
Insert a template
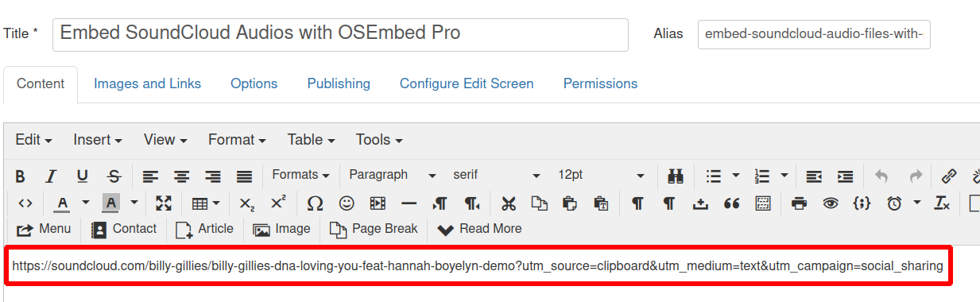[763, 203]
